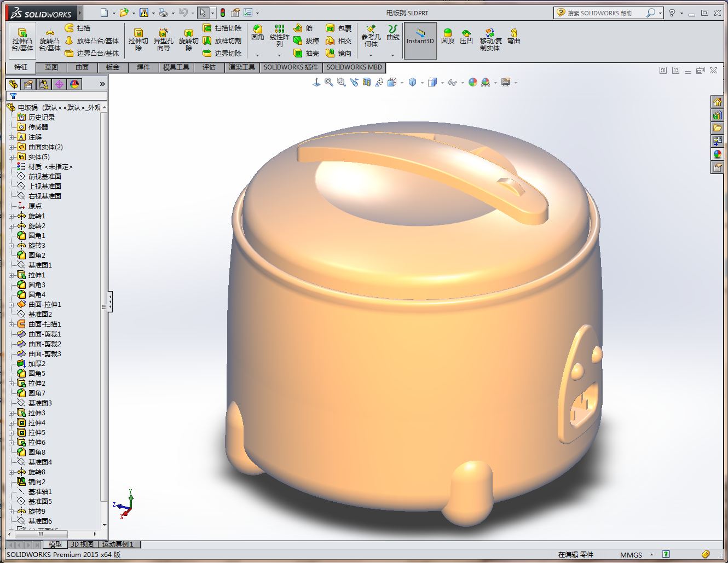Expand the 旋转1 feature node
This screenshot has height=563, width=728.
click(11, 216)
